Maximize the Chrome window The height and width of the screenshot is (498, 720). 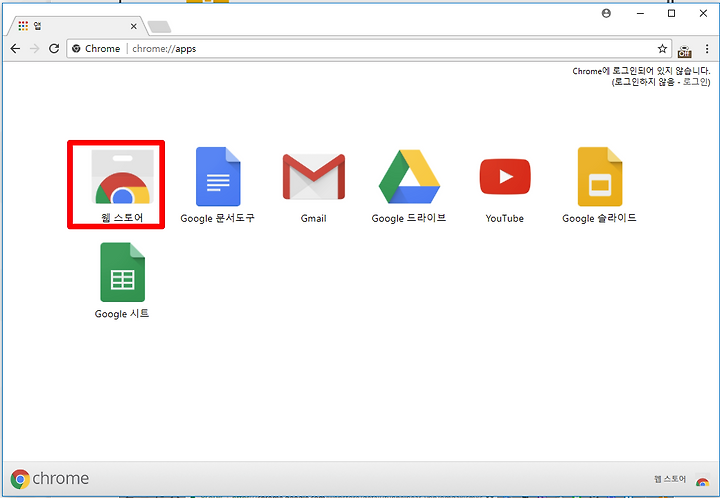coord(671,13)
